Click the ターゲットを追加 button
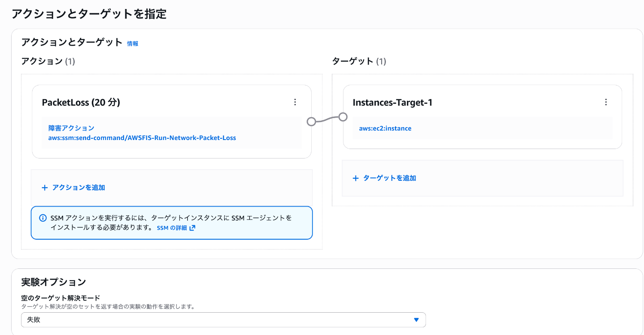This screenshot has width=644, height=335. (389, 178)
